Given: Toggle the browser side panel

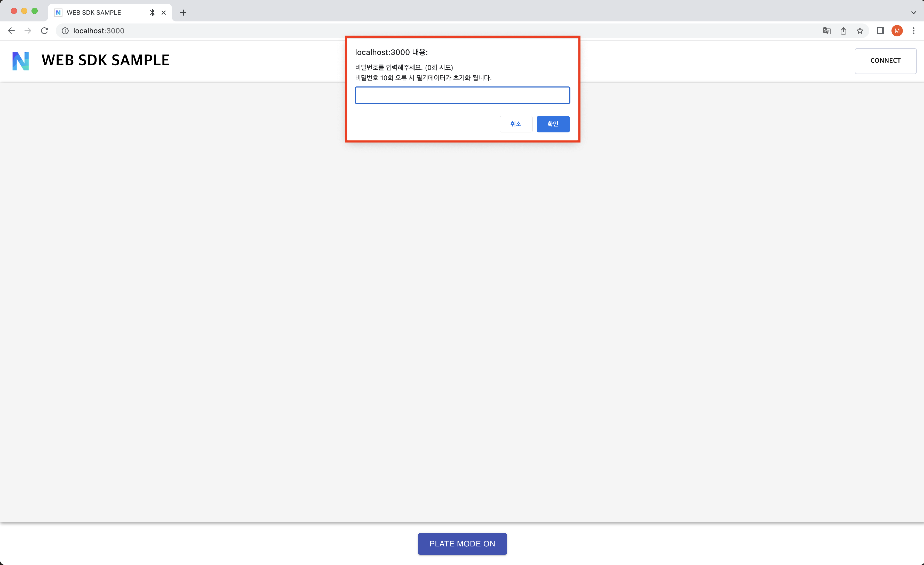Looking at the screenshot, I should coord(880,31).
